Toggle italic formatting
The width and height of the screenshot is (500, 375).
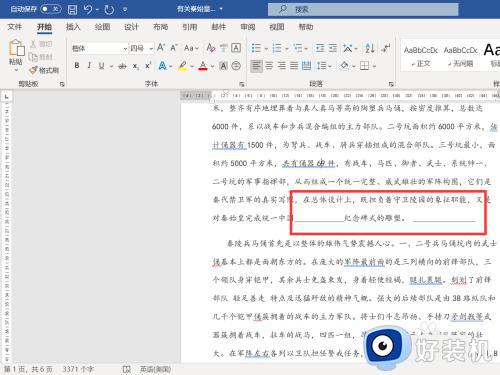pos(89,66)
